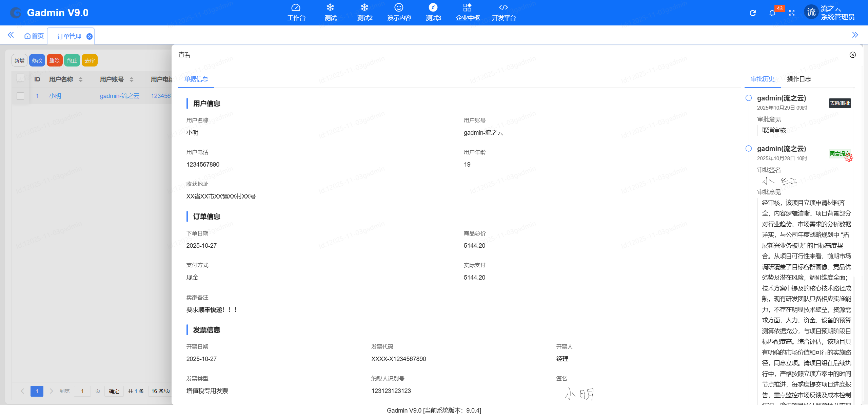The width and height of the screenshot is (868, 417).
Task: Check the select-all checkbox in table header
Action: point(20,77)
